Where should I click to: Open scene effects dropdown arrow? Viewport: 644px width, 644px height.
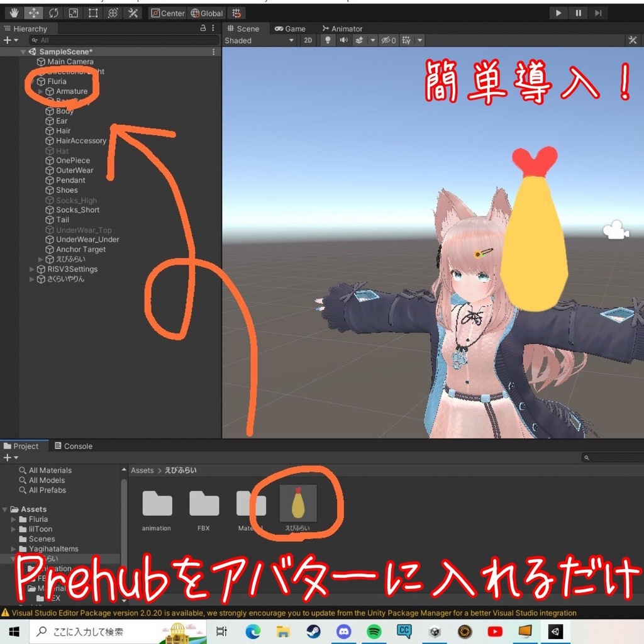click(x=372, y=40)
